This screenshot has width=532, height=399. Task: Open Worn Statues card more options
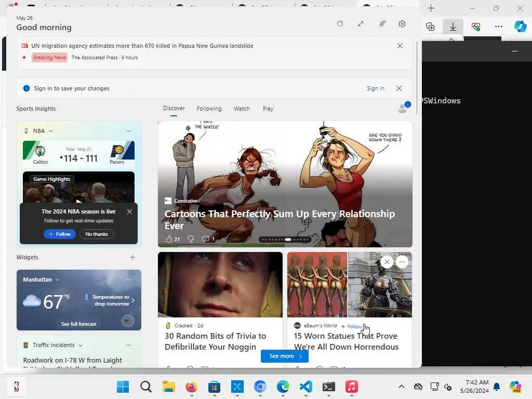click(x=402, y=262)
